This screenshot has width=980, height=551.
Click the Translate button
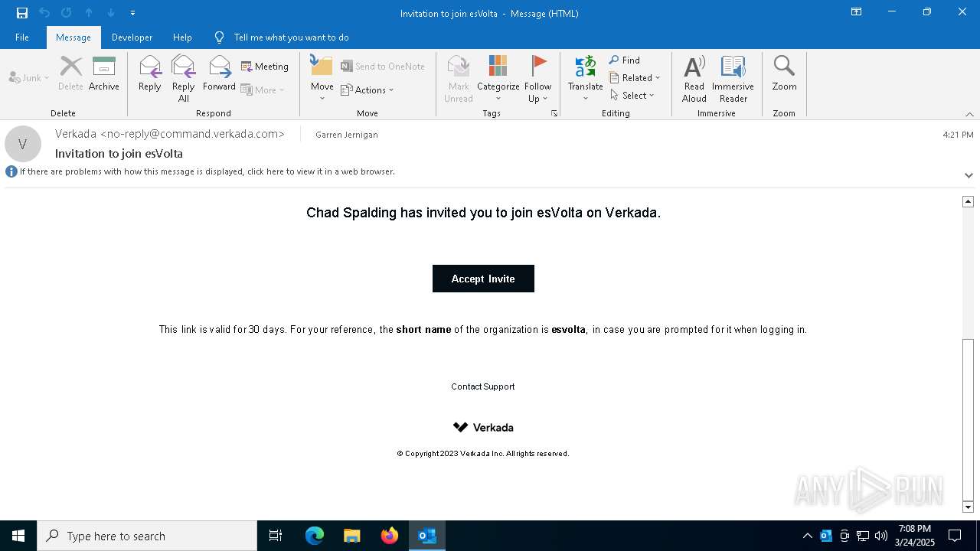coord(586,78)
